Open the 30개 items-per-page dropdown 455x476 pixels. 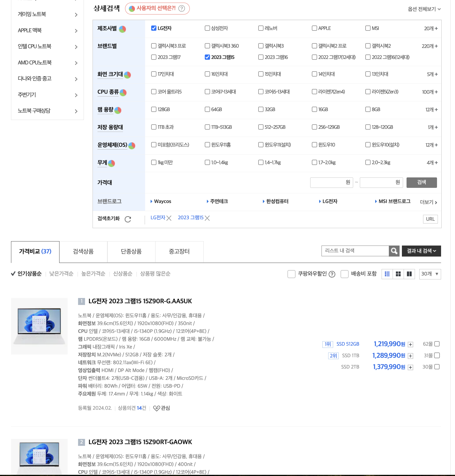point(430,274)
